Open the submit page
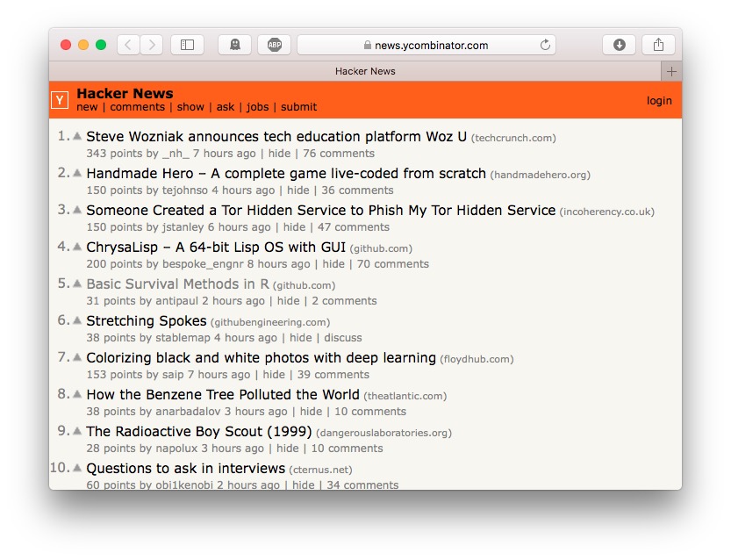 click(299, 107)
